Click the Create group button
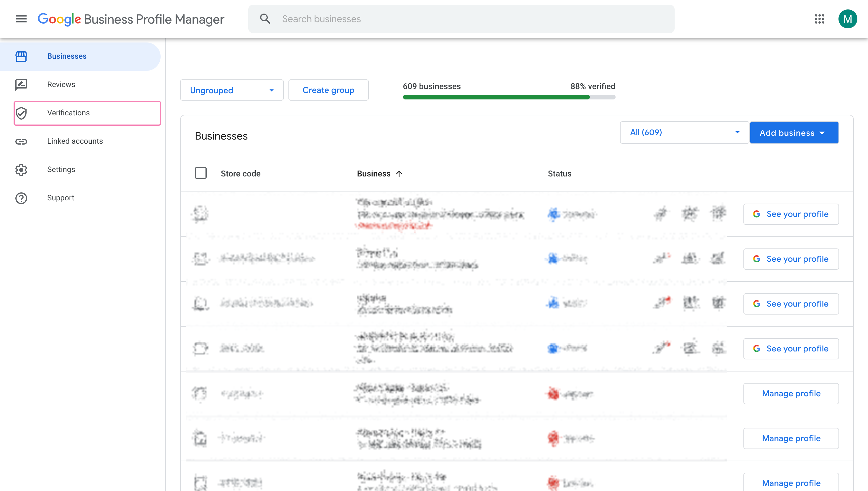This screenshot has width=868, height=491. (x=328, y=90)
